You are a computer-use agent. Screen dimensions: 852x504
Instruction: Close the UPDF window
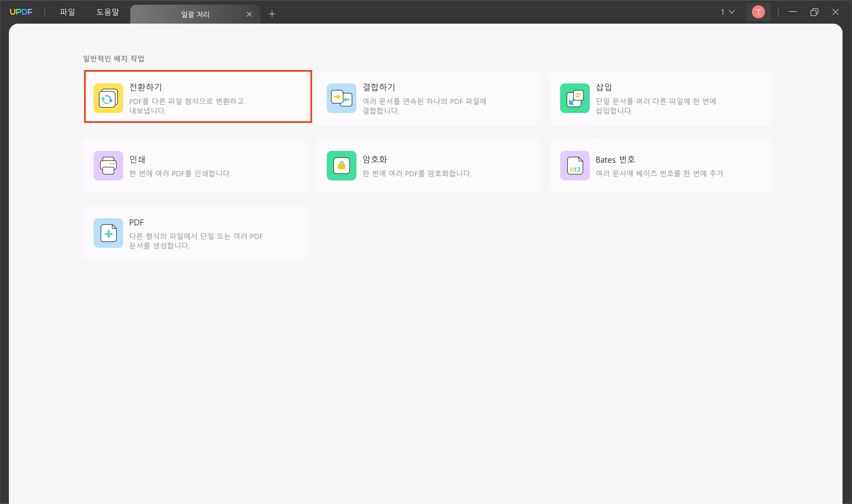tap(835, 12)
